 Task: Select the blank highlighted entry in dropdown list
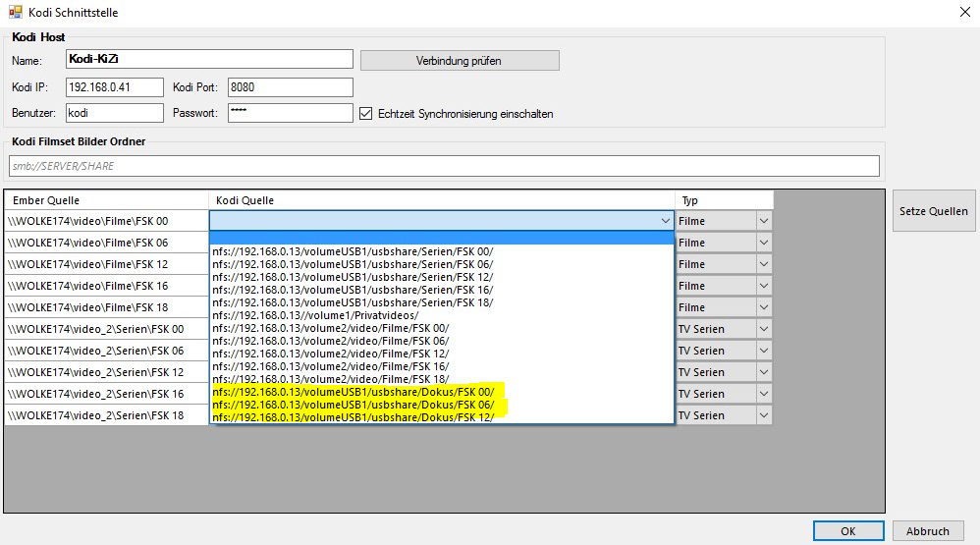pos(442,238)
